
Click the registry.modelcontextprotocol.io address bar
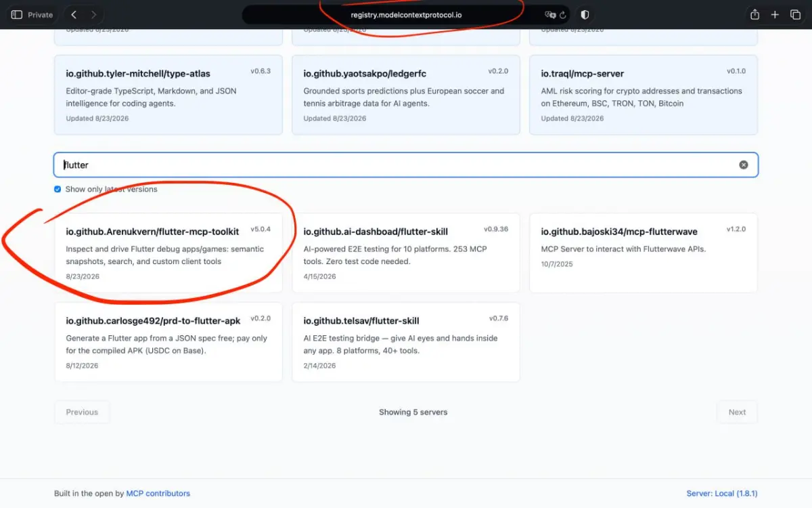[x=406, y=14]
